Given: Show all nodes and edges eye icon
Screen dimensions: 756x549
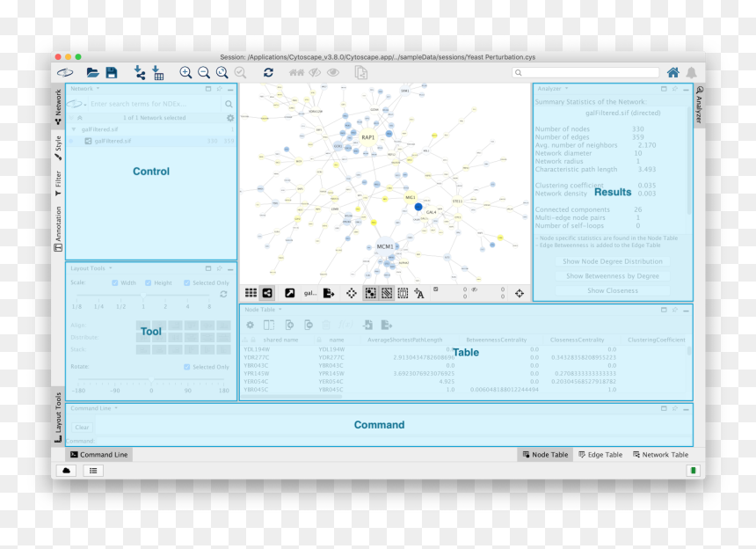Looking at the screenshot, I should click(x=333, y=73).
